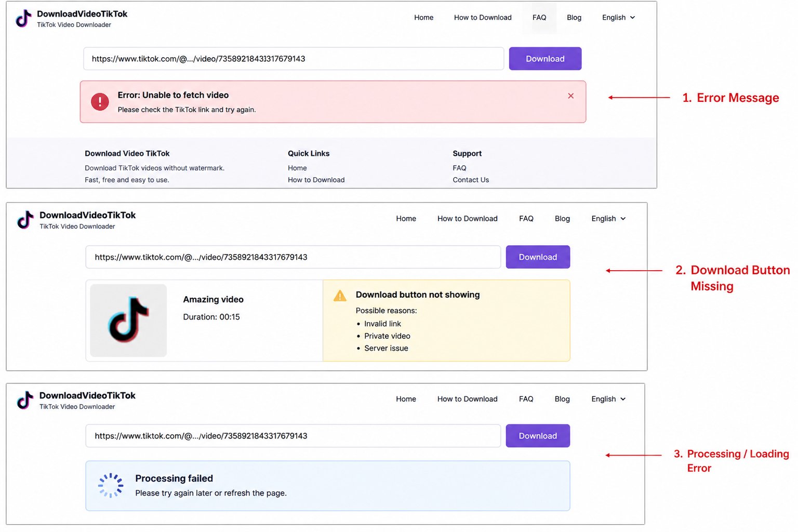Go to Home in the red error screen's navbar

424,18
